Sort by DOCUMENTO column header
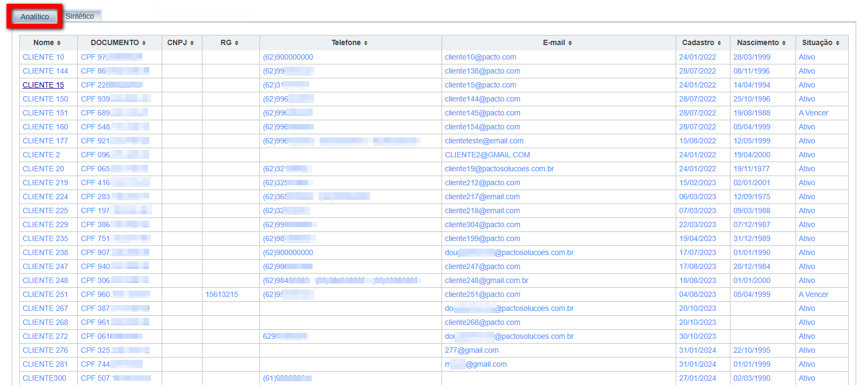 (118, 43)
